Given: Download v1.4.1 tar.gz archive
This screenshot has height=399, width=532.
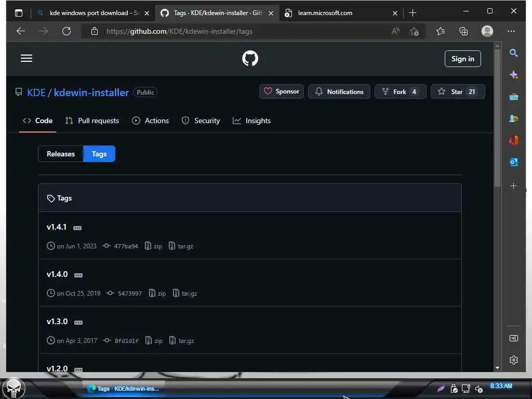Looking at the screenshot, I should pos(181,246).
